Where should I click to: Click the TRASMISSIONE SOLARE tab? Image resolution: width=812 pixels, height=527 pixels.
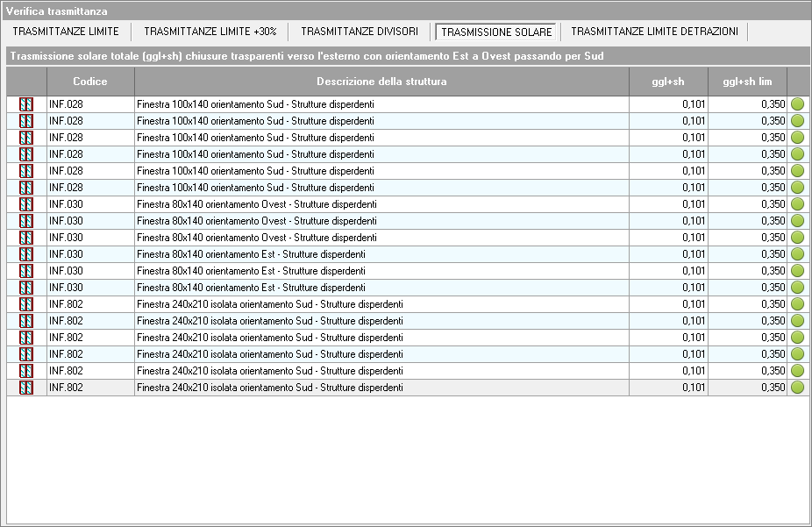pyautogui.click(x=496, y=32)
